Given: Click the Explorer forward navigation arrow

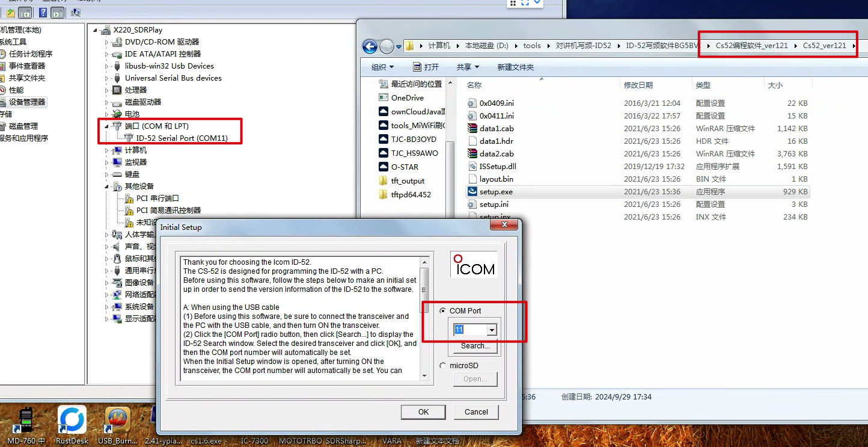Looking at the screenshot, I should 387,46.
